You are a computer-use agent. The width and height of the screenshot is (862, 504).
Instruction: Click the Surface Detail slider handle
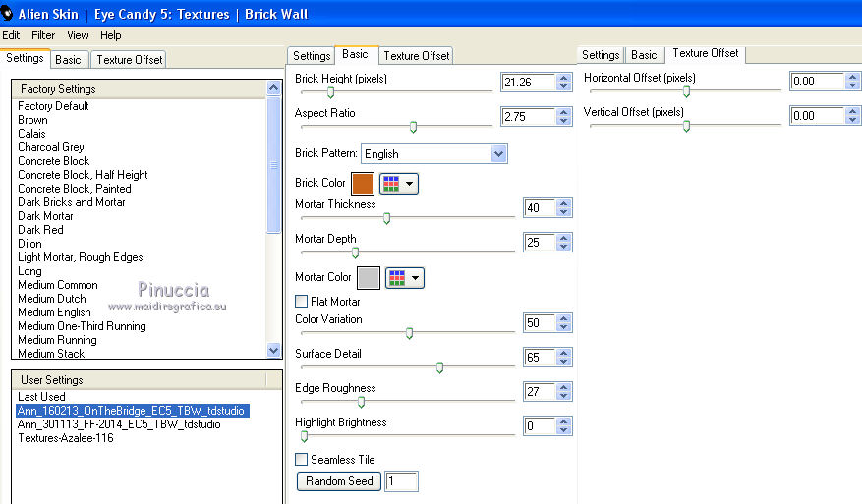click(x=439, y=367)
